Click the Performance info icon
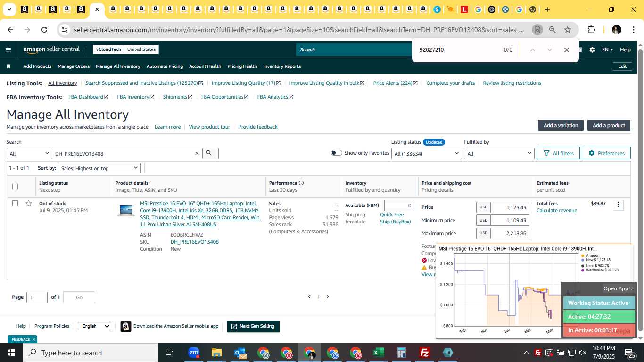 pos(301,183)
